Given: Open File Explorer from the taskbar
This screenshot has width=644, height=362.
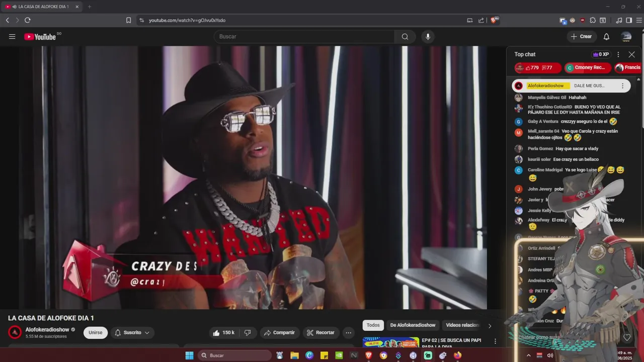Looking at the screenshot, I should point(295,355).
